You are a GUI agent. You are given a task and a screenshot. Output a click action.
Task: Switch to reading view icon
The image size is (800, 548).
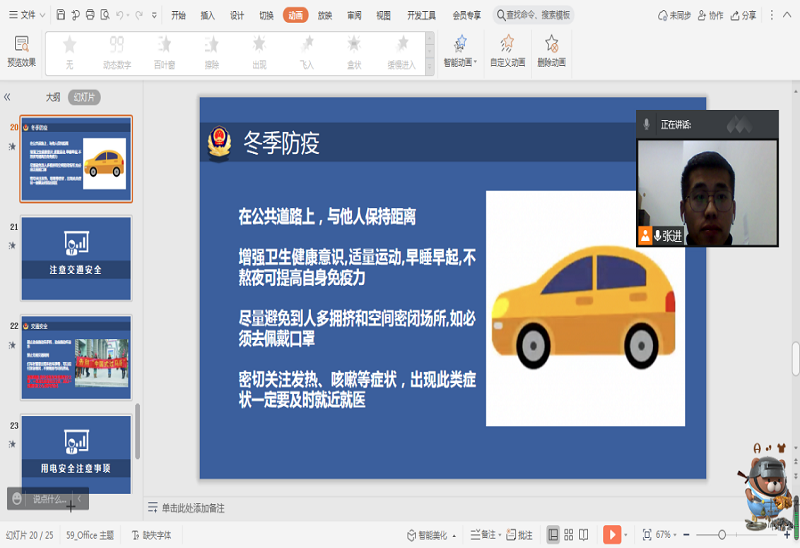(x=584, y=535)
